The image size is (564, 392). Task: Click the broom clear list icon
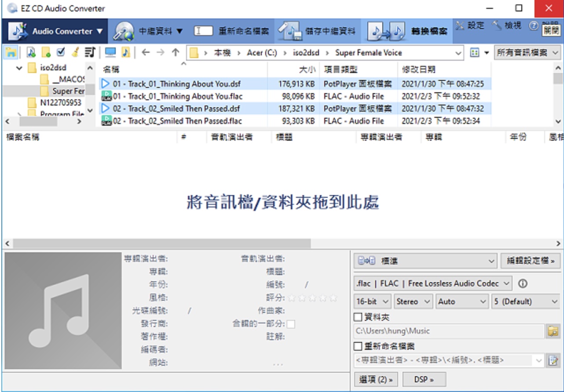[75, 53]
